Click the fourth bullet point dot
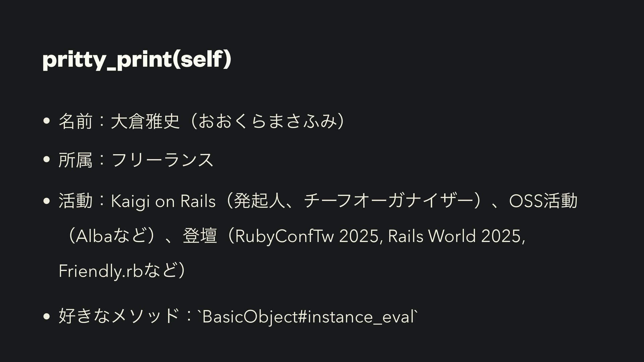The height and width of the screenshot is (362, 644). (46, 316)
